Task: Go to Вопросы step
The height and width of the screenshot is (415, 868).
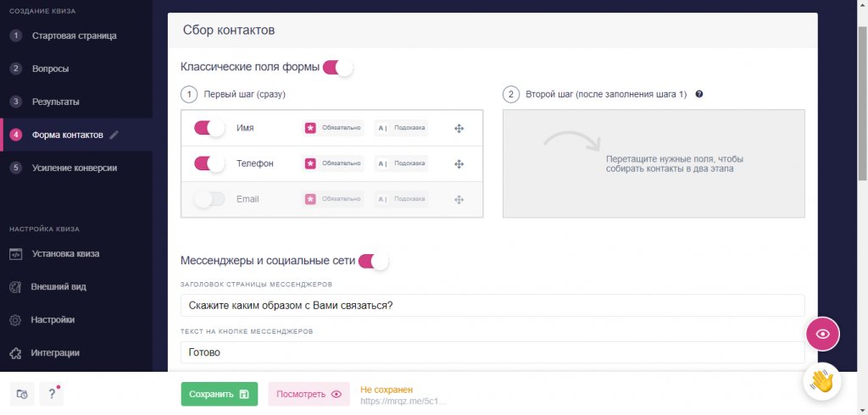Action: coord(50,69)
